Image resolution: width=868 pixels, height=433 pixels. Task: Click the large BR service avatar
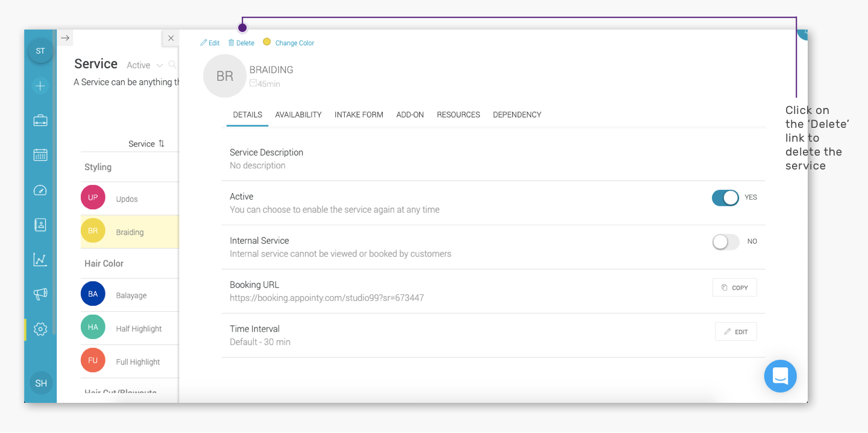[225, 76]
